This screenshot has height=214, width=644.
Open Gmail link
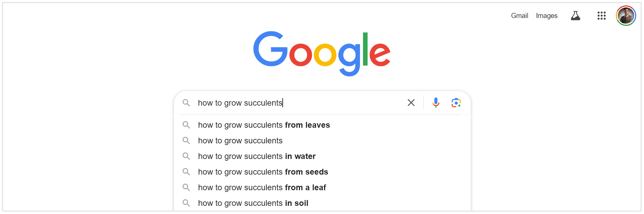[x=519, y=16]
